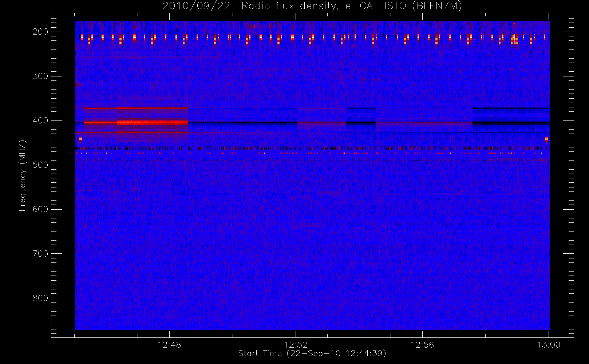This screenshot has width=589, height=364.
Task: Click the bright red emission band at 400 MHz
Action: [x=136, y=123]
